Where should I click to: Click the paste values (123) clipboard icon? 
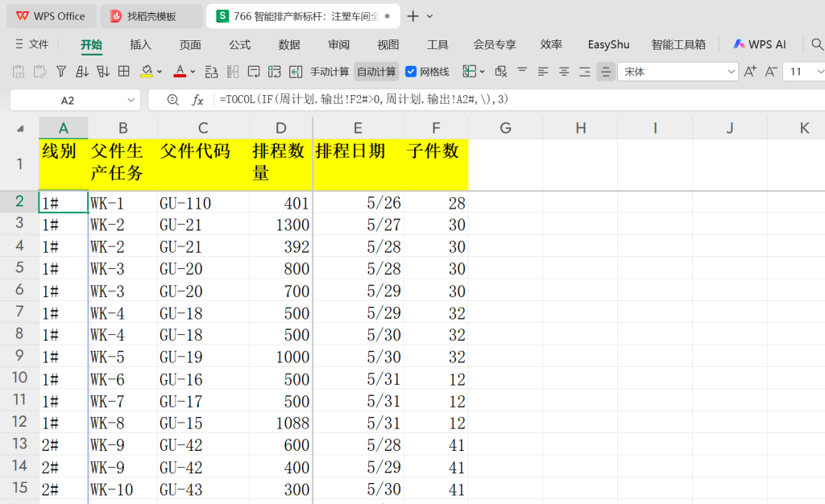[x=19, y=72]
